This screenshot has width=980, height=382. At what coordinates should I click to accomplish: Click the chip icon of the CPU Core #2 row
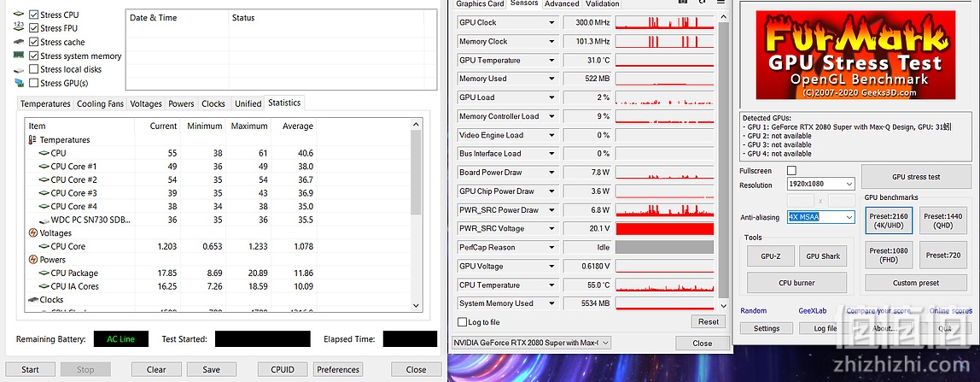coord(44,179)
